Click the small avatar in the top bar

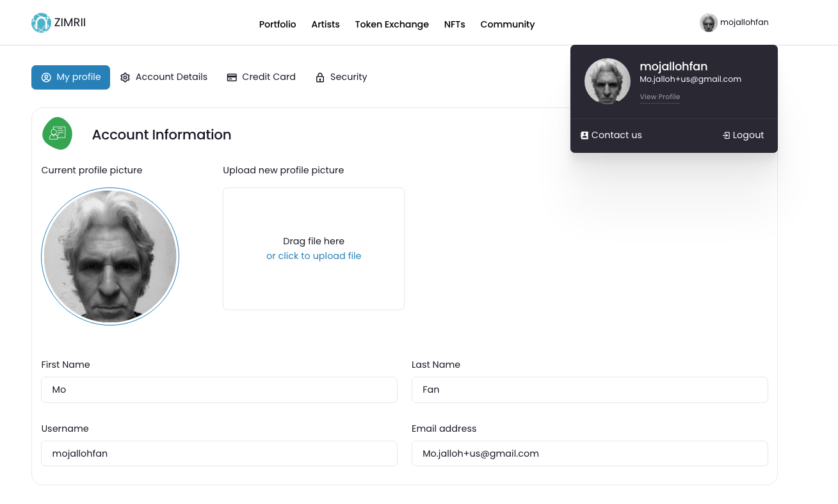click(708, 22)
